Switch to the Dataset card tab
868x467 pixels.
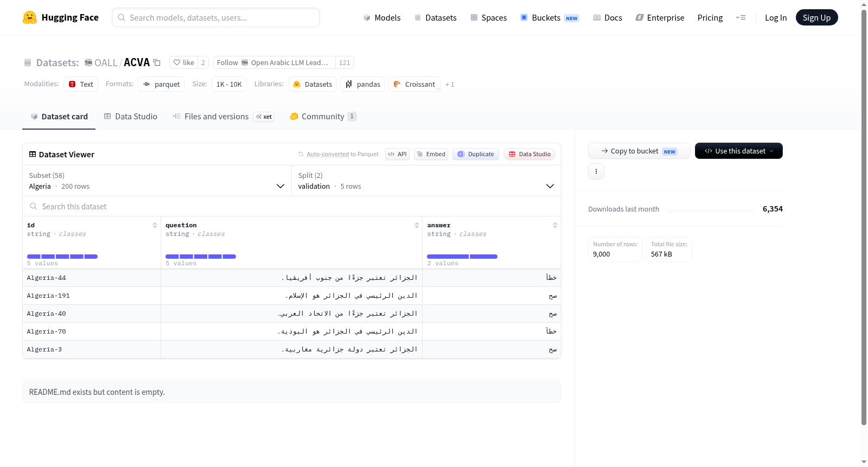[59, 117]
